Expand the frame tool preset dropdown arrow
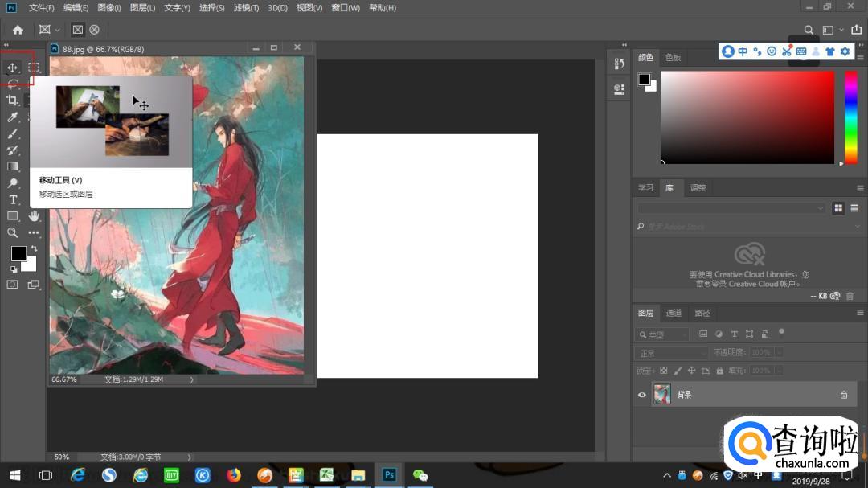Image resolution: width=868 pixels, height=488 pixels. coord(57,30)
